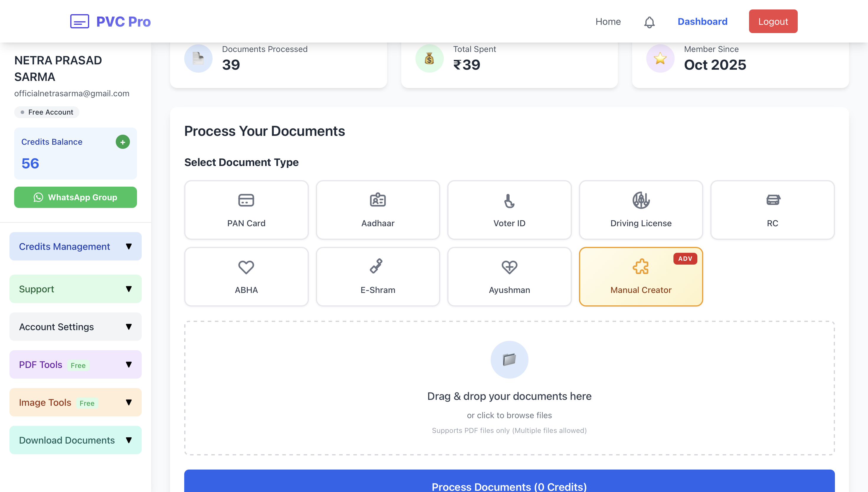868x492 pixels.
Task: Expand the Download Documents section
Action: tap(75, 440)
